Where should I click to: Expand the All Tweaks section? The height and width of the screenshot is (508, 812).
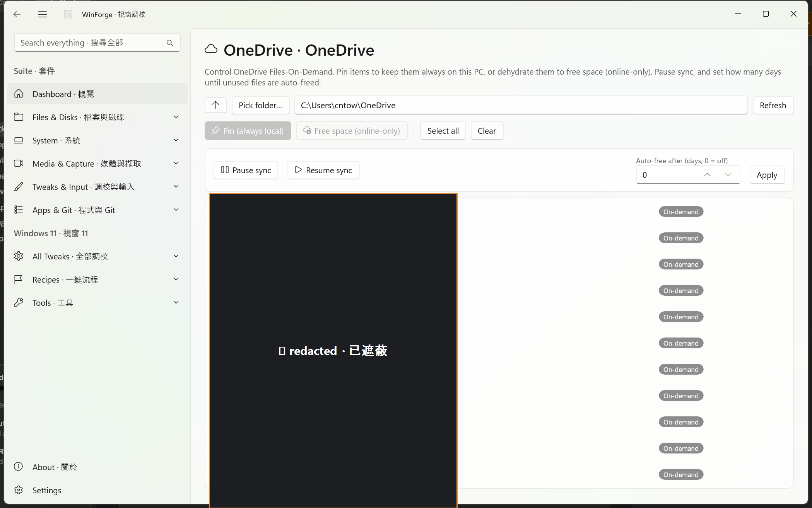(176, 256)
